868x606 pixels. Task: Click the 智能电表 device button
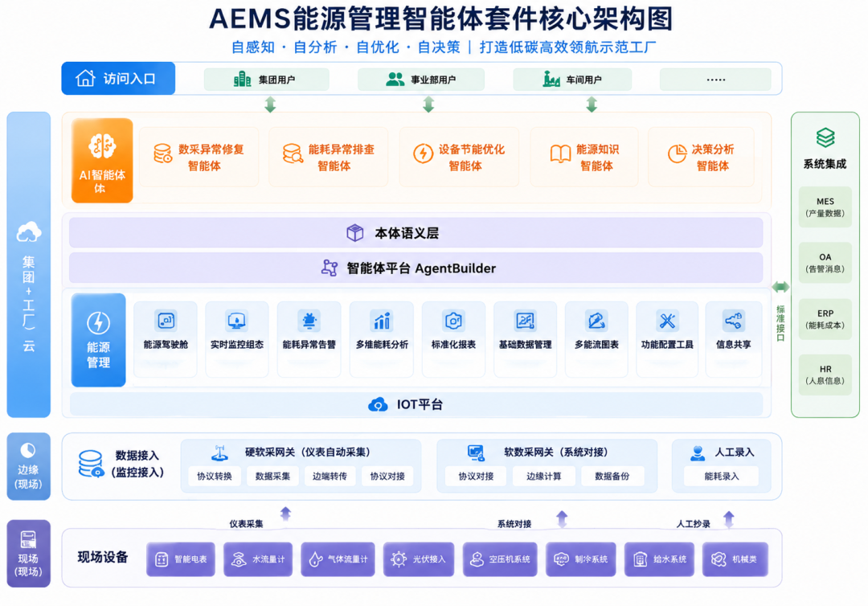(181, 559)
